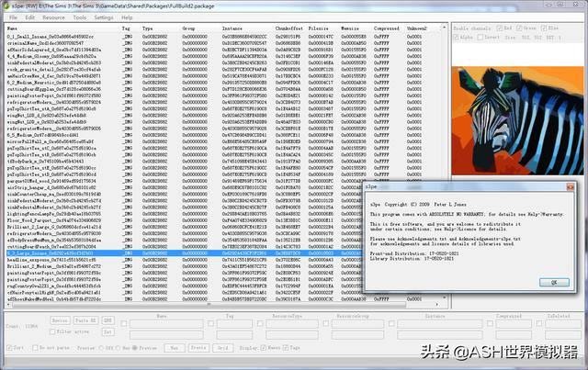Click the Set filter button
Screen dimensions: 588x370
pyautogui.click(x=107, y=331)
